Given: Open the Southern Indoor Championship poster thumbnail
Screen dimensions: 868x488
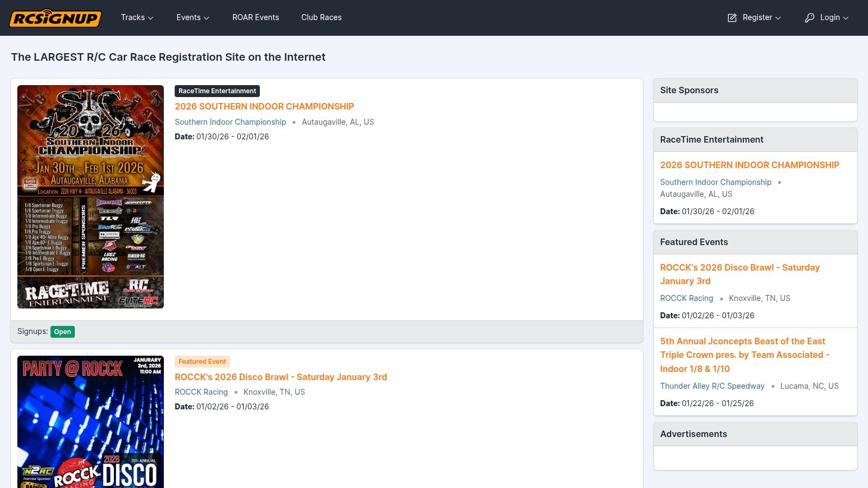Looking at the screenshot, I should [91, 197].
